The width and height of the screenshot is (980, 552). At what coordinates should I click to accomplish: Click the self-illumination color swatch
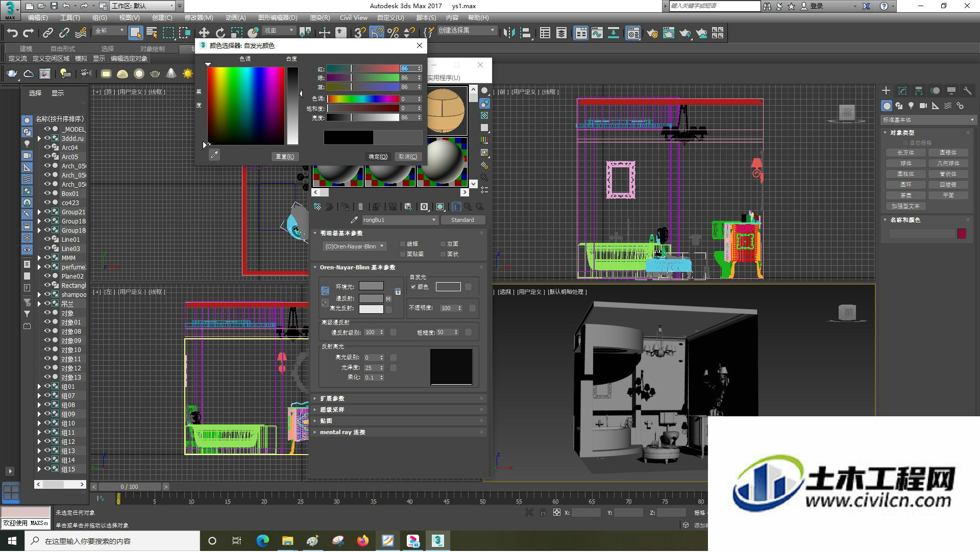(x=448, y=287)
